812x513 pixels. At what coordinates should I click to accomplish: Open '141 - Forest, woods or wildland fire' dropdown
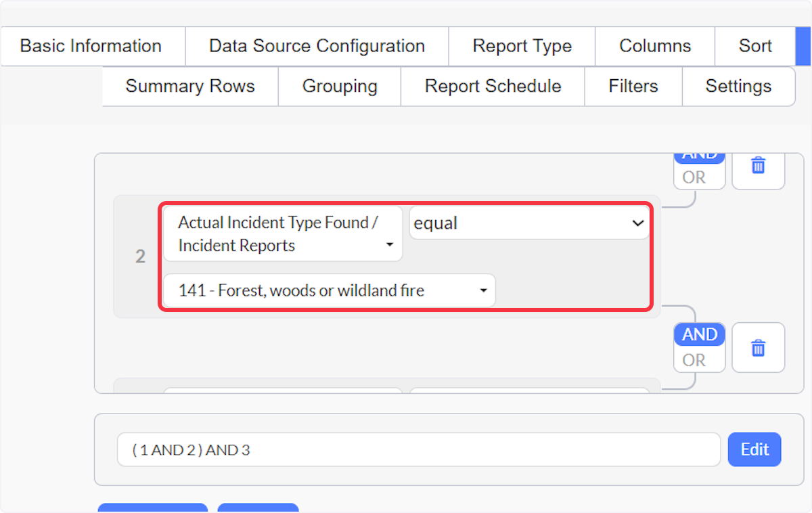click(x=330, y=290)
